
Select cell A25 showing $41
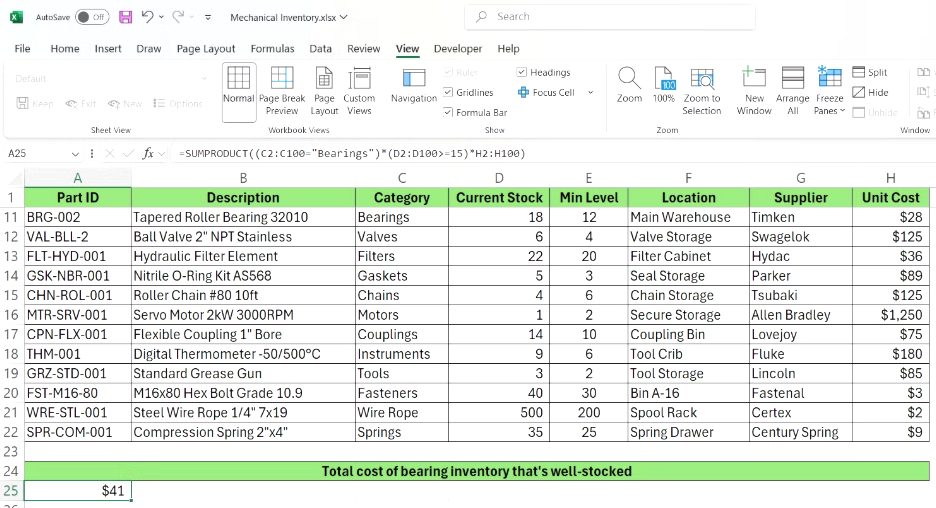(x=78, y=491)
